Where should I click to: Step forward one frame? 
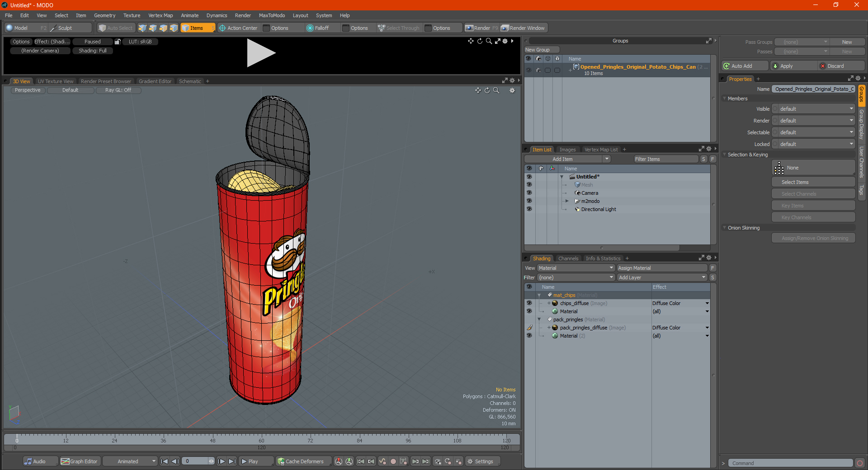(x=221, y=461)
